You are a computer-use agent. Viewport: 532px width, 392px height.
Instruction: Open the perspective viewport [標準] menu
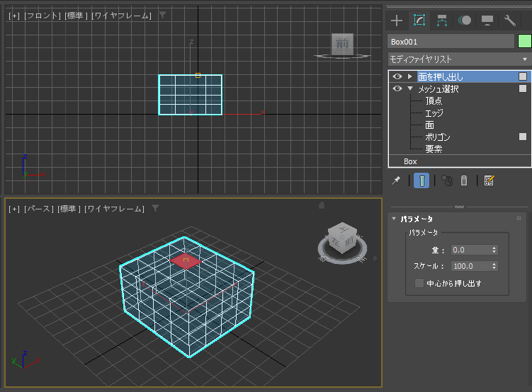(x=69, y=209)
